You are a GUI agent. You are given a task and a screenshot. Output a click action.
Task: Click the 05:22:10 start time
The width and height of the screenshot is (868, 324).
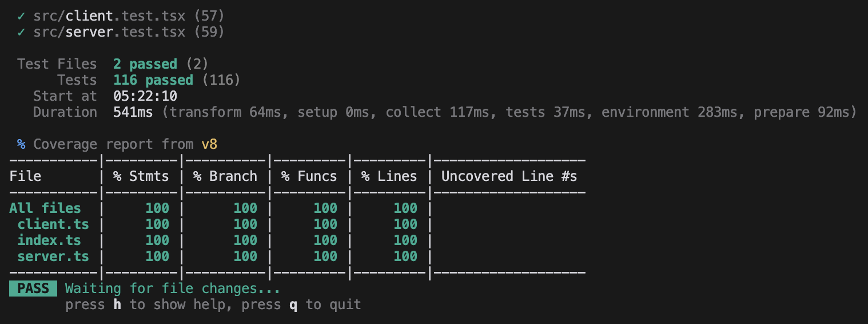[145, 96]
